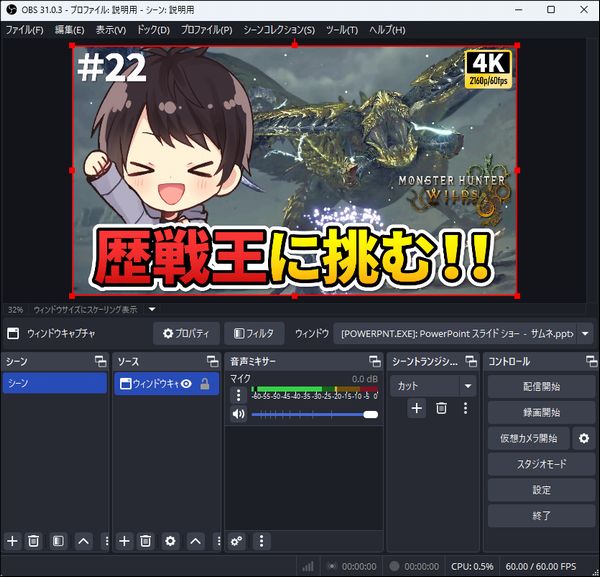Pop out the 音声ミキサー dock

tap(375, 361)
